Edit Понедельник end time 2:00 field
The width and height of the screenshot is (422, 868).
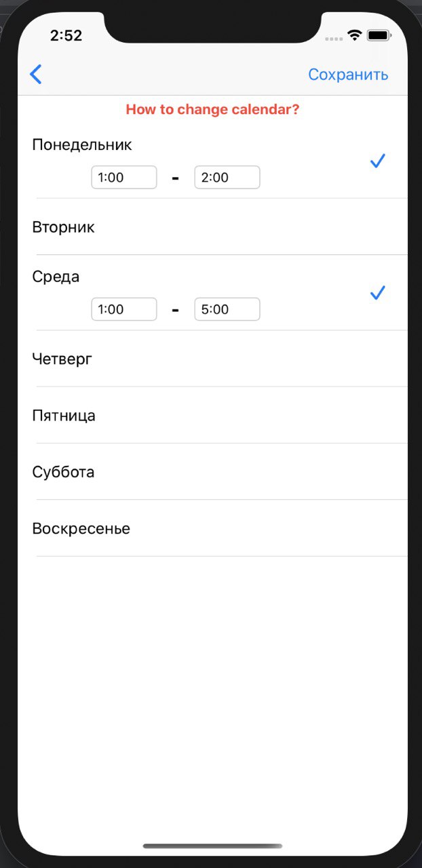[227, 178]
